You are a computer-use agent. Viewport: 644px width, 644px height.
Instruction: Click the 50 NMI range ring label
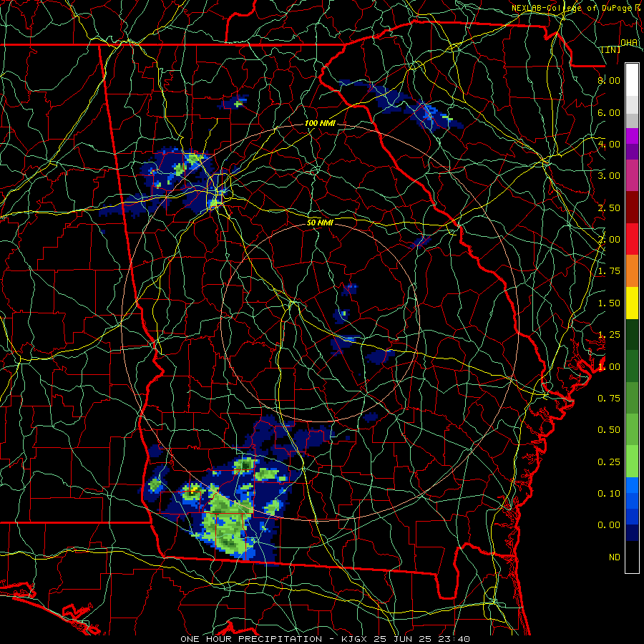click(x=320, y=223)
